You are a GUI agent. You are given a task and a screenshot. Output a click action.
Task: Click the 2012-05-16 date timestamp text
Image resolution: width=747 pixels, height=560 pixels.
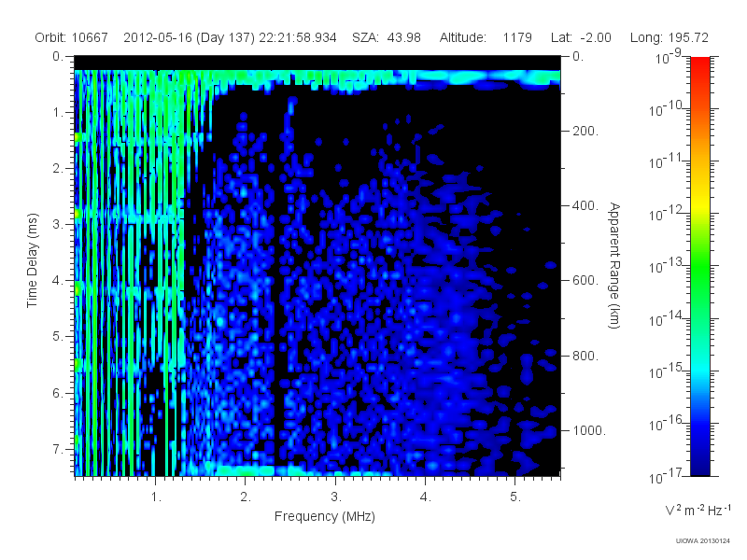230,37
